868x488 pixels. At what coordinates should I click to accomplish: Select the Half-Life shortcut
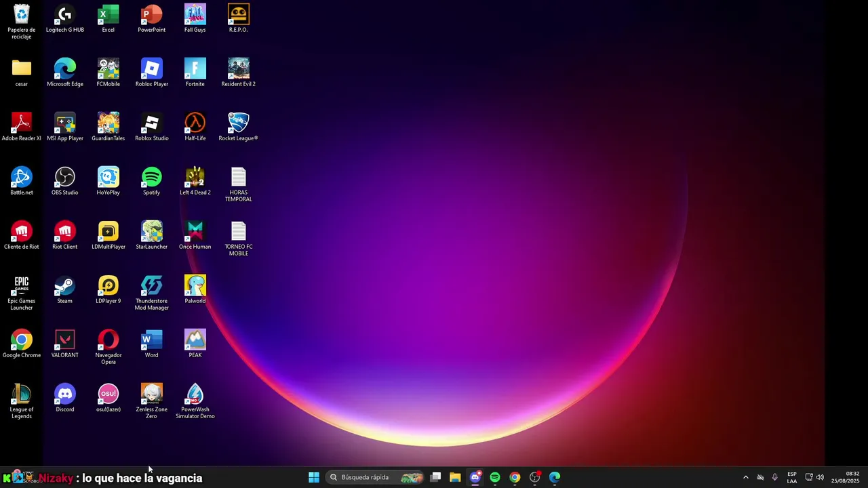click(195, 127)
